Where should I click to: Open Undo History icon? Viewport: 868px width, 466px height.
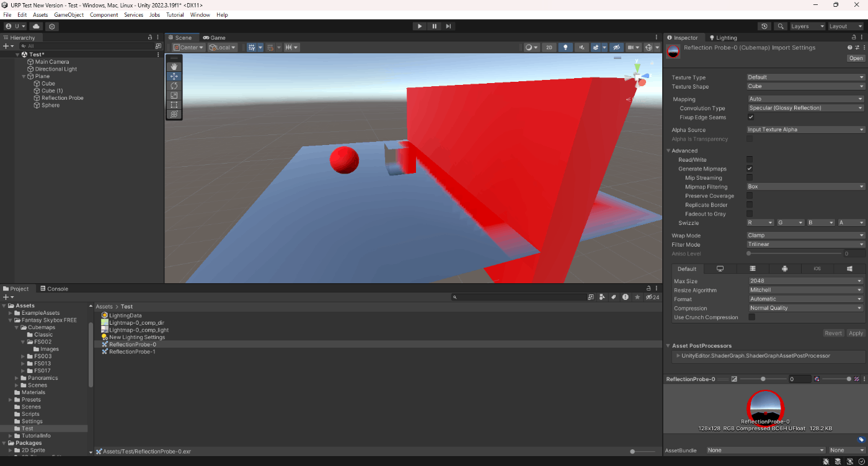click(x=764, y=27)
